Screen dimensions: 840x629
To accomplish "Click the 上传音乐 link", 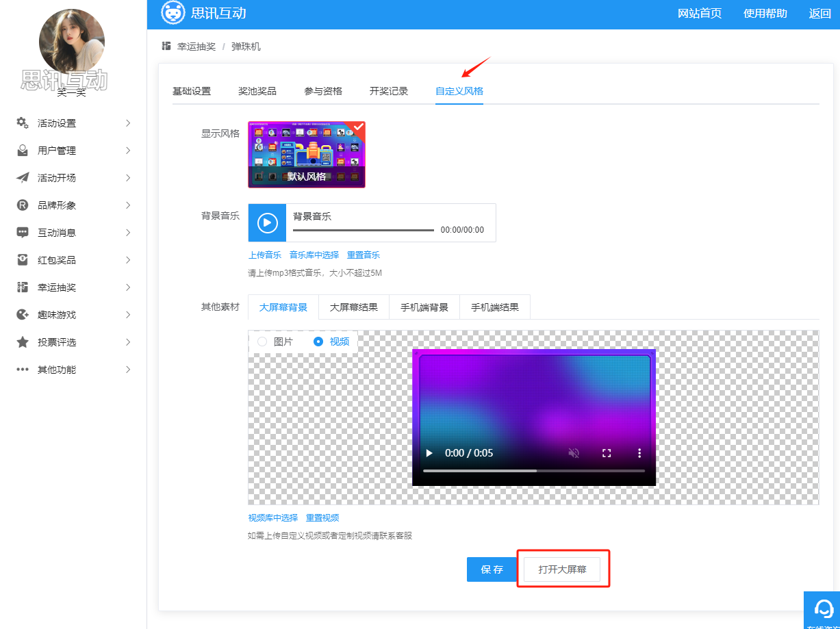I will point(265,255).
